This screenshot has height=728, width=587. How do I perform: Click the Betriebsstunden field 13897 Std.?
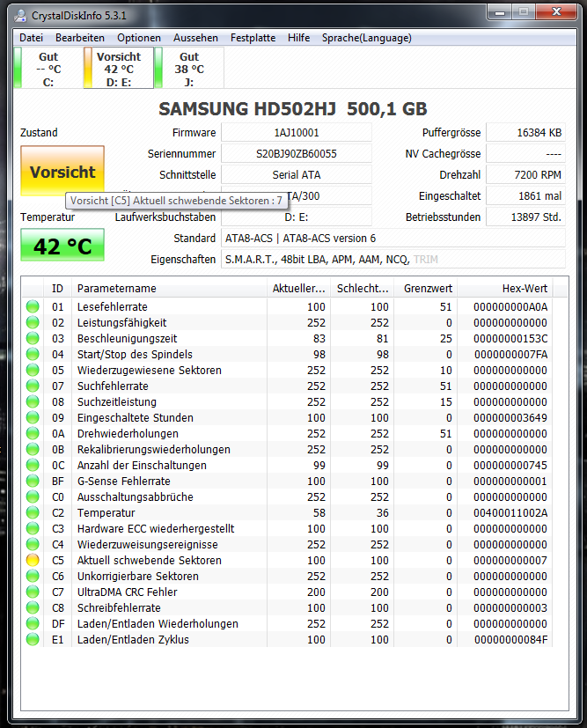tap(525, 217)
